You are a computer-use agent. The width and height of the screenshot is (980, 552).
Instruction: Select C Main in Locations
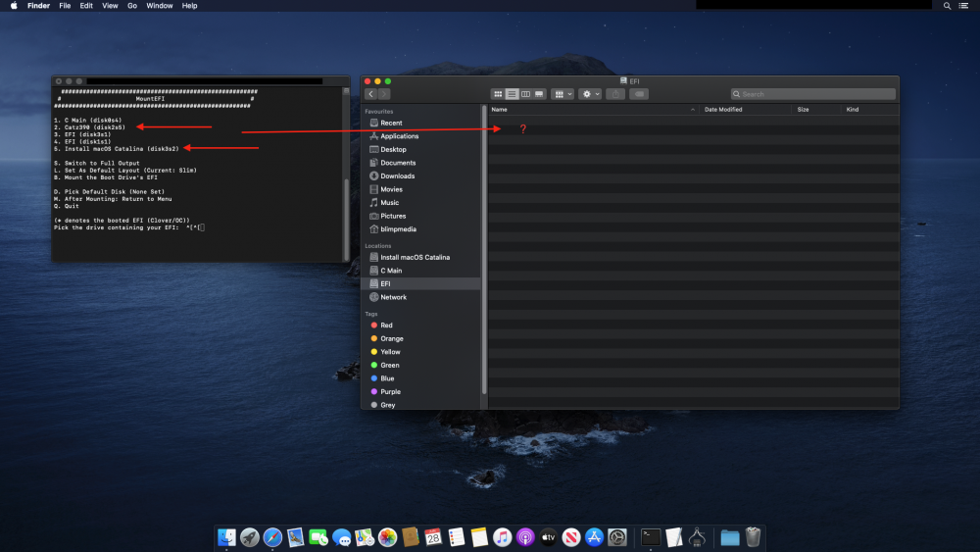coord(421,271)
